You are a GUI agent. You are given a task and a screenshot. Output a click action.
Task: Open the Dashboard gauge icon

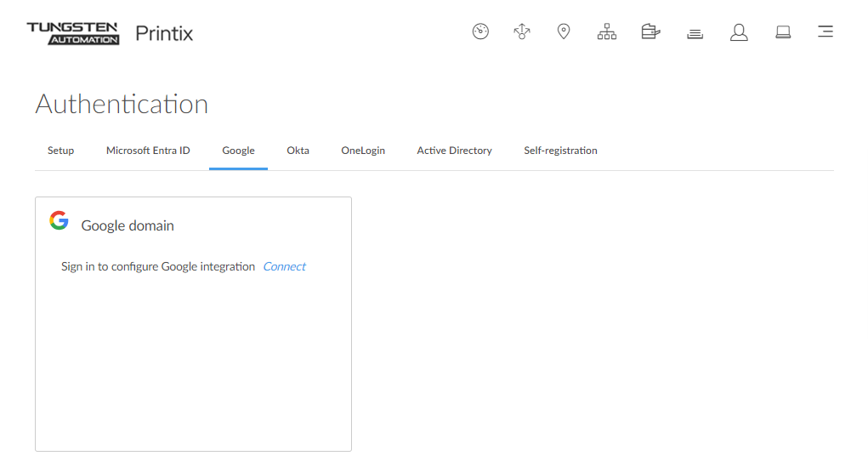[x=480, y=32]
